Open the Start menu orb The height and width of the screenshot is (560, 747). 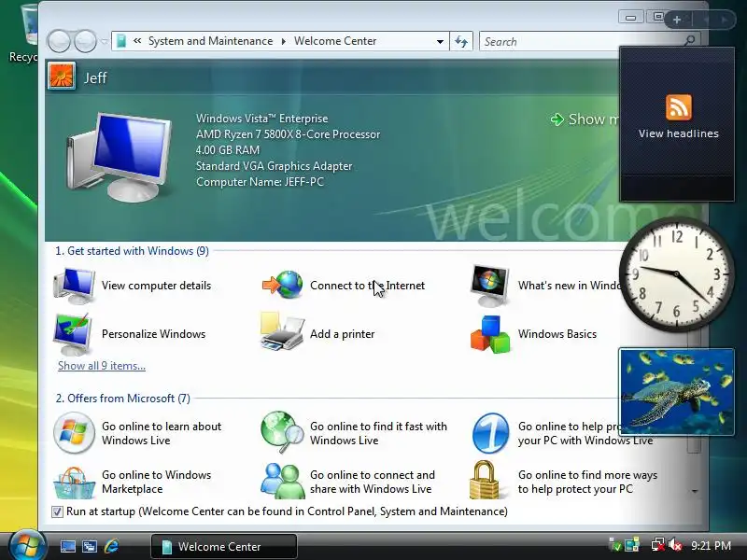tap(26, 545)
